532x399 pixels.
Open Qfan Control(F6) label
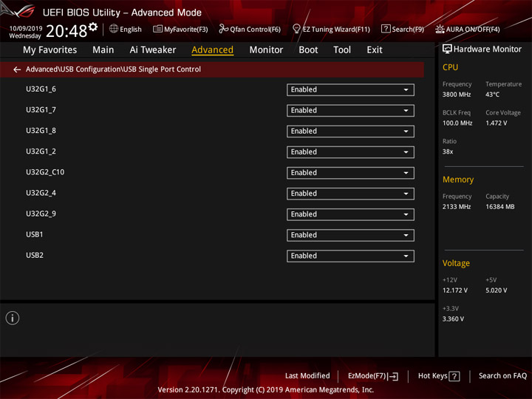pyautogui.click(x=255, y=29)
